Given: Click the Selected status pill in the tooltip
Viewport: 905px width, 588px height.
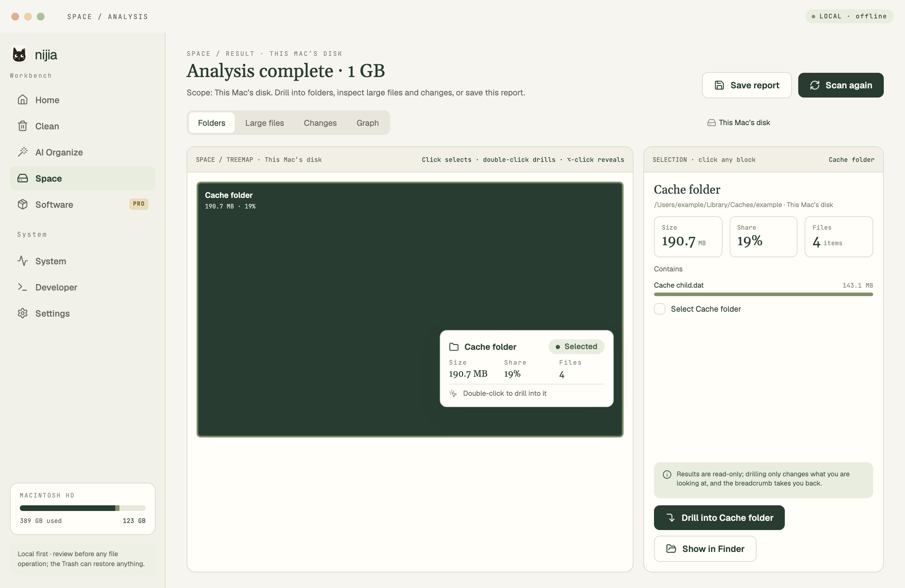Looking at the screenshot, I should pos(576,347).
